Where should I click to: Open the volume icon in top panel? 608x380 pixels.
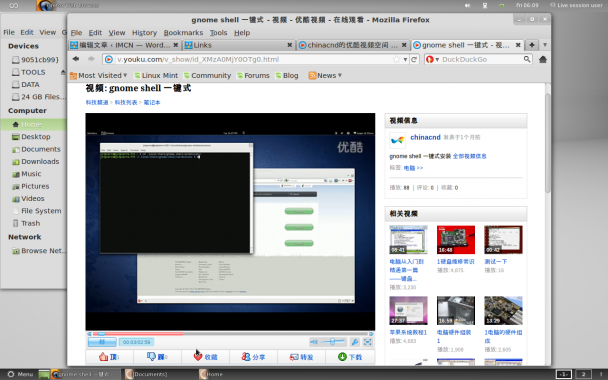468,5
